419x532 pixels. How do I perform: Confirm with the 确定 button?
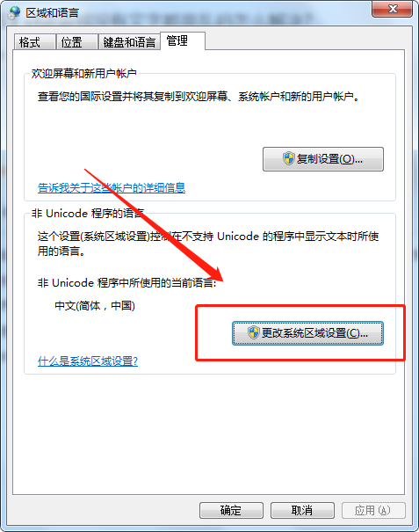pos(231,510)
